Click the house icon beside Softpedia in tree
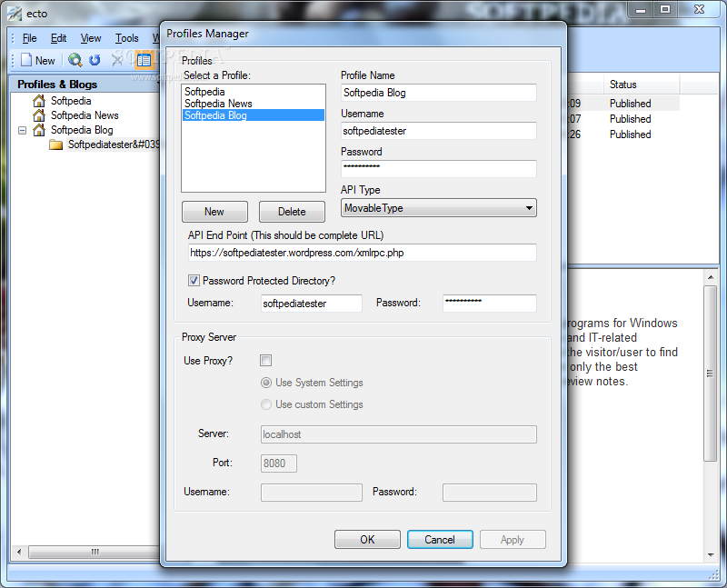This screenshot has width=727, height=588. pos(39,101)
